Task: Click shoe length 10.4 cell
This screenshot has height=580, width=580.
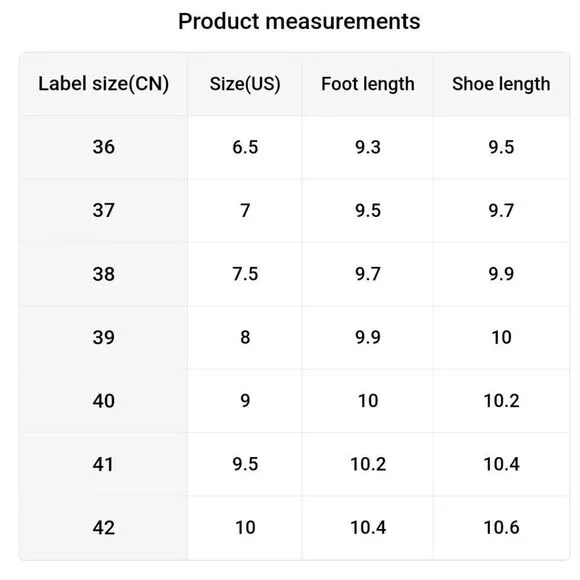Action: pos(501,464)
